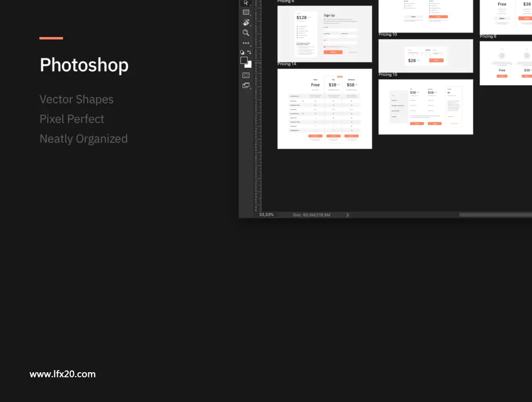Click the $58 price in Pricing 14 table
Viewport: 532px width, 402px height.
pyautogui.click(x=351, y=85)
